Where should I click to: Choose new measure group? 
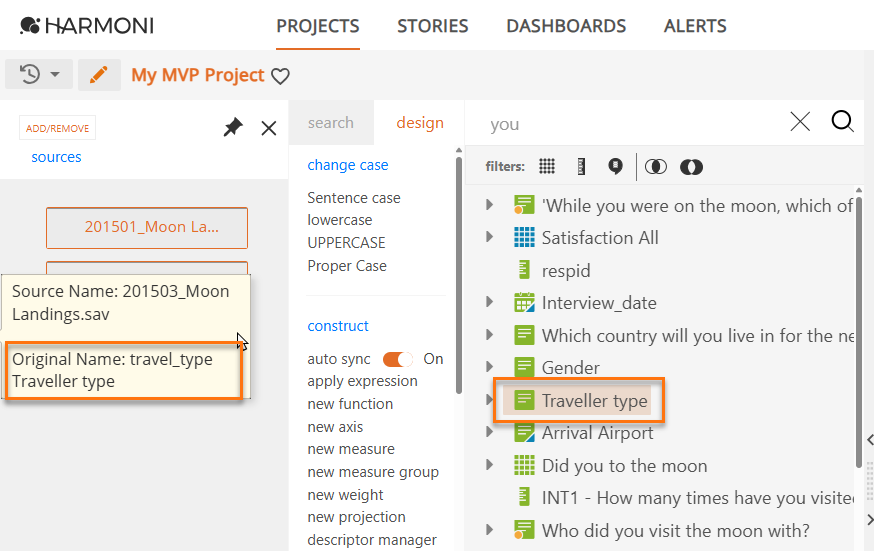click(x=373, y=472)
